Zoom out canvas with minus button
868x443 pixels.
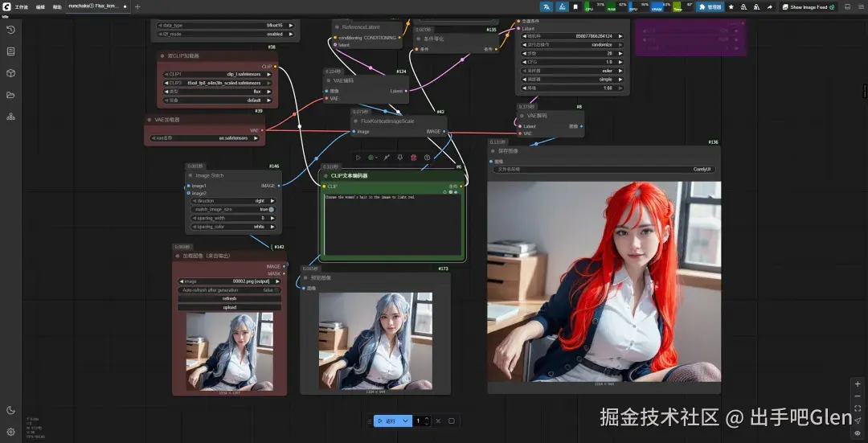click(858, 396)
